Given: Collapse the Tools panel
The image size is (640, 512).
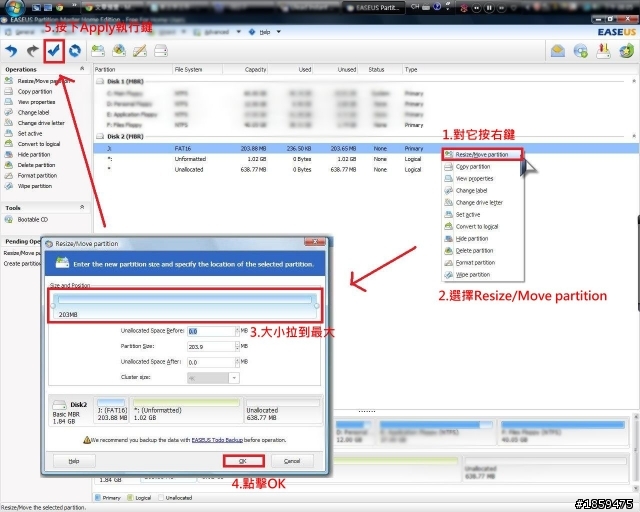Looking at the screenshot, I should pyautogui.click(x=82, y=207).
